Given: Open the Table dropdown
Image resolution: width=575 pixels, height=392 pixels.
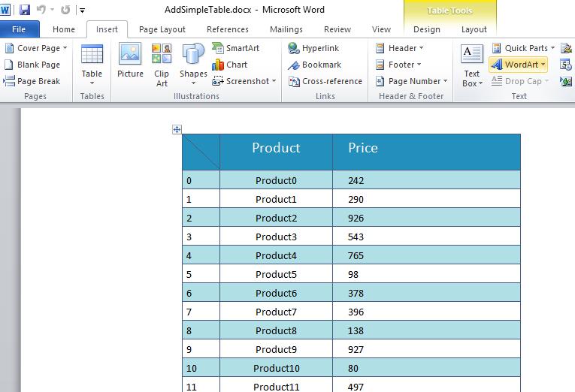Looking at the screenshot, I should click(92, 65).
